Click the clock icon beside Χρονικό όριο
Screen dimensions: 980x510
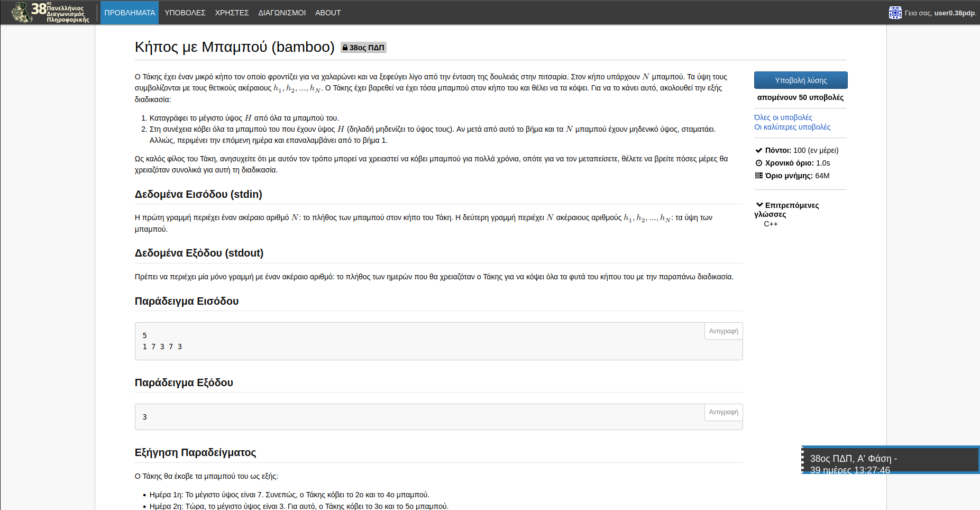coord(759,163)
